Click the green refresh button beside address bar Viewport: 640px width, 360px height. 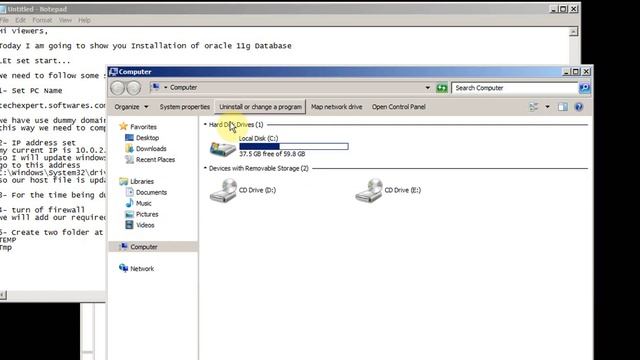(442, 88)
